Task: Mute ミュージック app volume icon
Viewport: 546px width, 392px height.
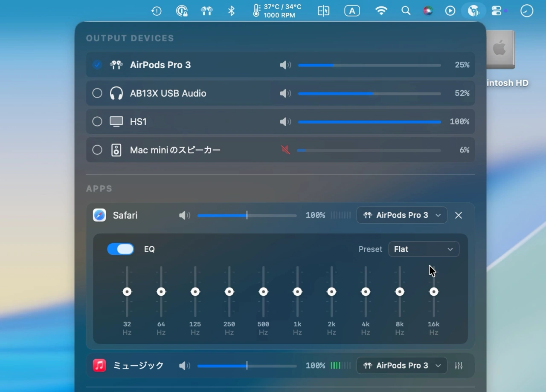Action: 184,366
